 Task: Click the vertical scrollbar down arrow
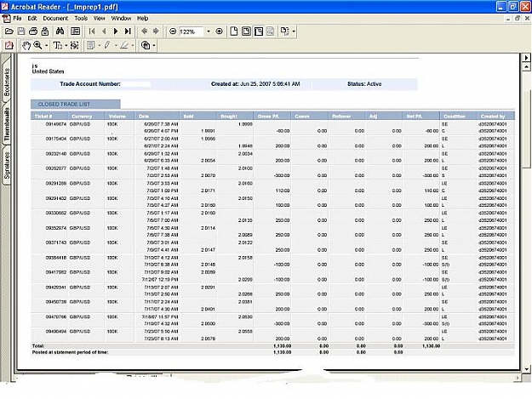click(526, 369)
